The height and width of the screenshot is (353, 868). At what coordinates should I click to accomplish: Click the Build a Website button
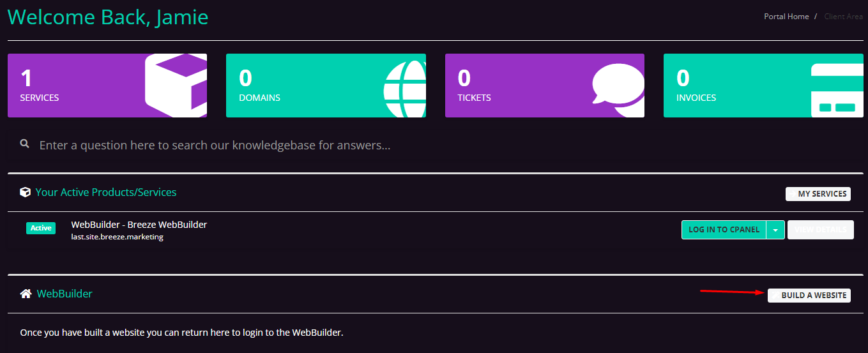(x=809, y=296)
